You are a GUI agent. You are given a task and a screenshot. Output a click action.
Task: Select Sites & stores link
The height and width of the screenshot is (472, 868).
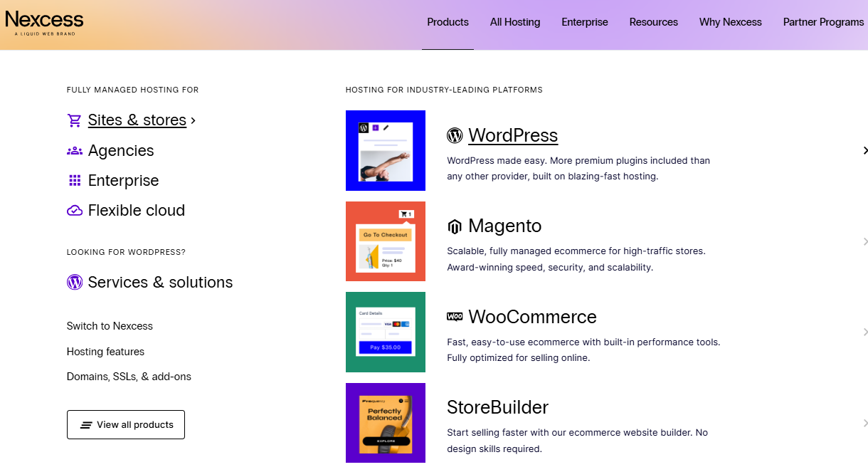[137, 120]
